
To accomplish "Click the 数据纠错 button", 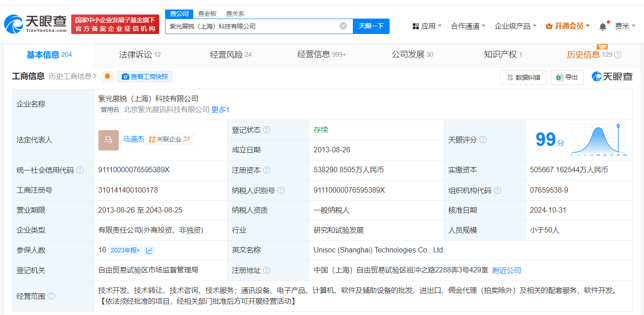I will (523, 78).
